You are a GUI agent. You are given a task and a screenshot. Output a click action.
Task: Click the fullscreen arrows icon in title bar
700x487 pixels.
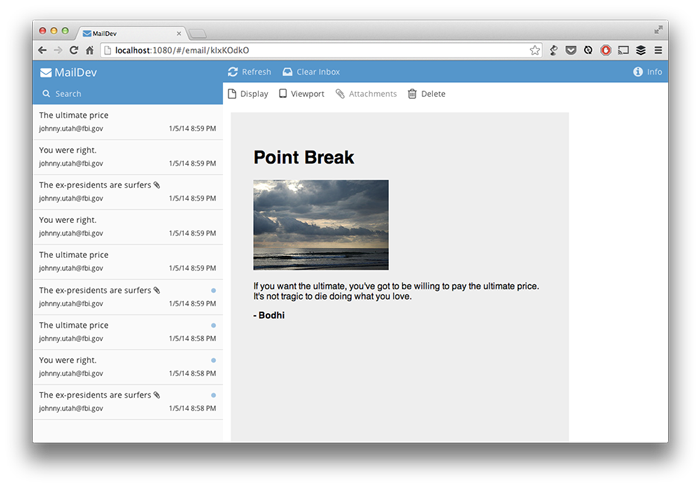coord(658,30)
